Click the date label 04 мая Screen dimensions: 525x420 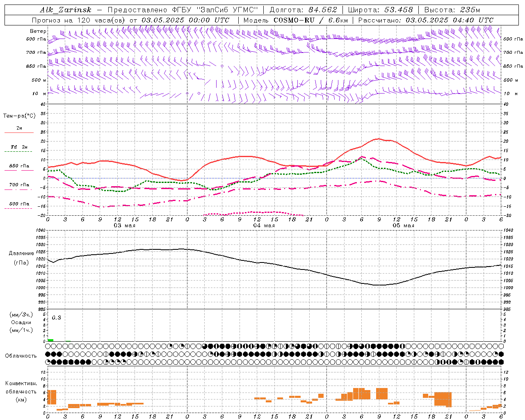tap(264, 226)
